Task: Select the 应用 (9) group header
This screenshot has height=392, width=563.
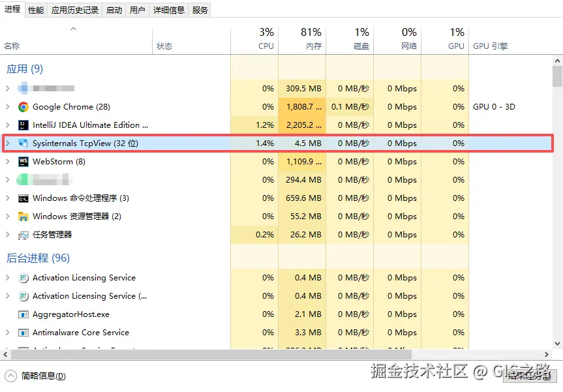Action: [24, 69]
